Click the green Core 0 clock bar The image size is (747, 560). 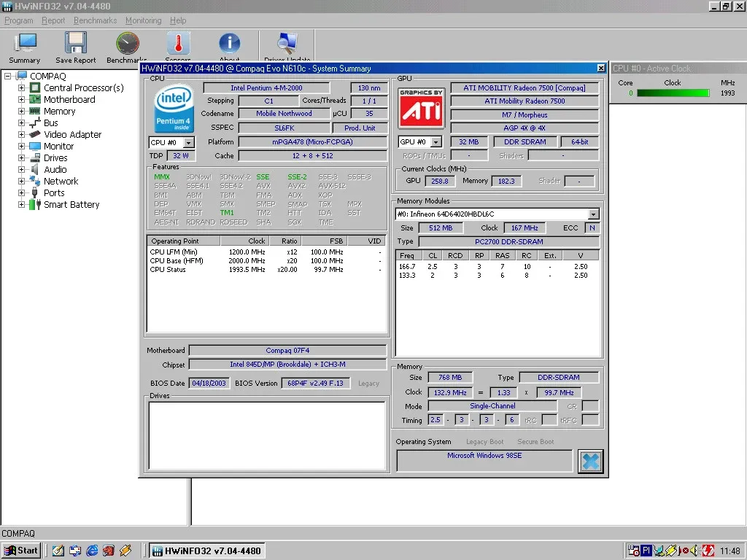(673, 93)
